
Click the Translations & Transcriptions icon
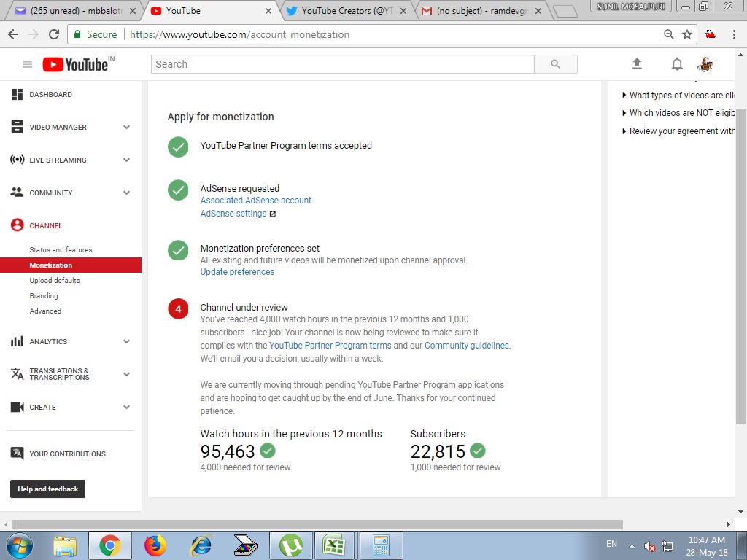(18, 374)
